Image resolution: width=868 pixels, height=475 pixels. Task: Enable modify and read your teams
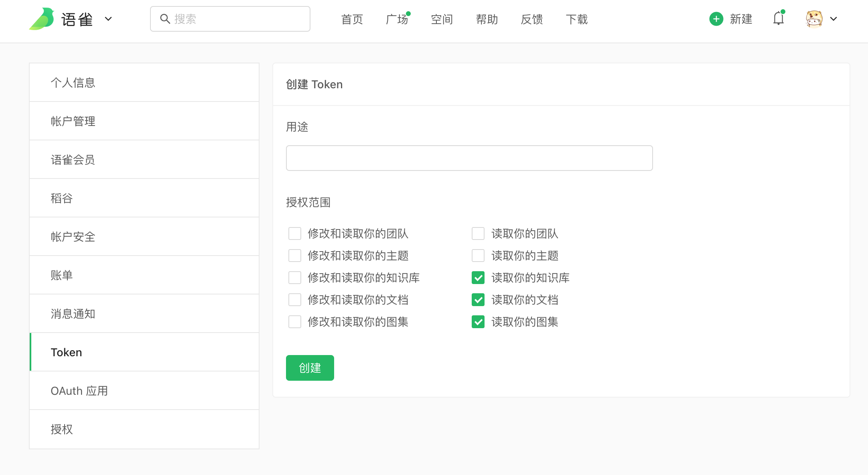295,233
